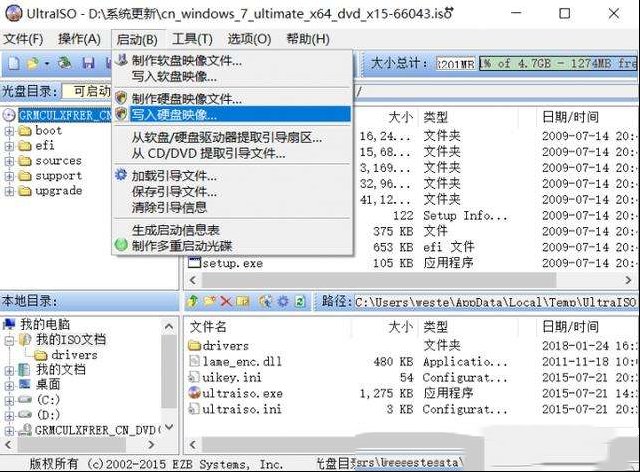640x472 pixels.
Task: Click the New file toolbar icon
Action: coord(13,63)
